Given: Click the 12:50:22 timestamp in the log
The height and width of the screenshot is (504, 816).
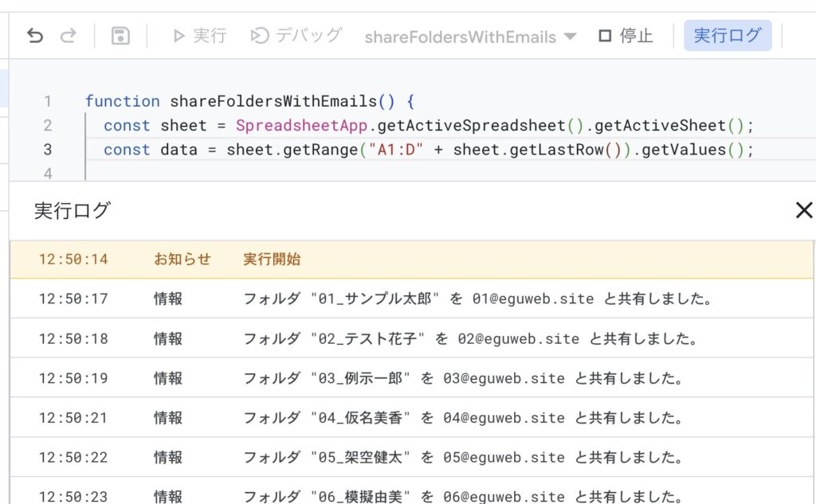Looking at the screenshot, I should 73,458.
